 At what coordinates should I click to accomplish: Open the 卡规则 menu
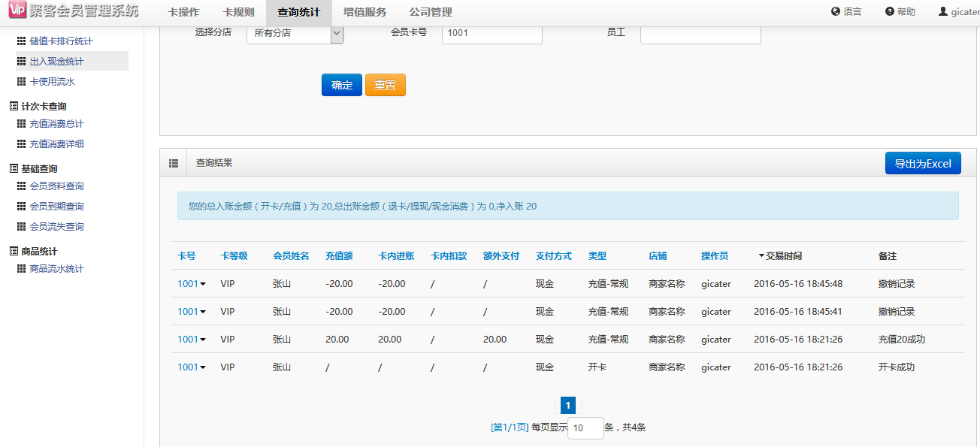[x=238, y=12]
